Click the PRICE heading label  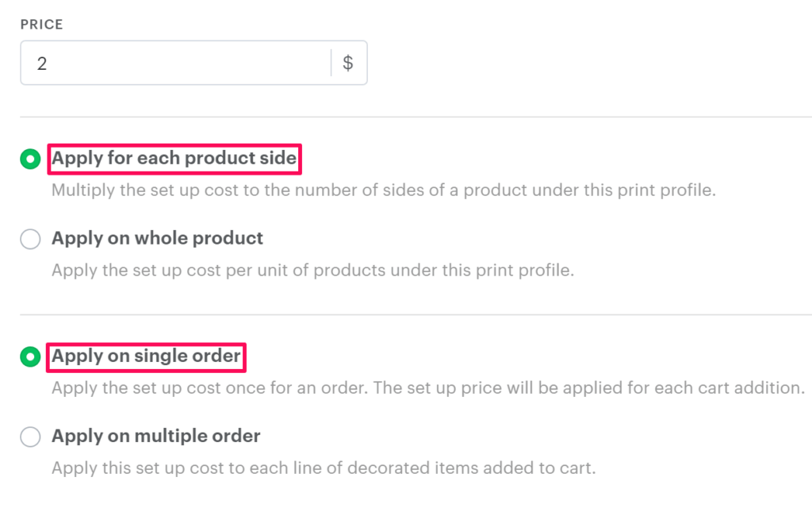pyautogui.click(x=41, y=25)
